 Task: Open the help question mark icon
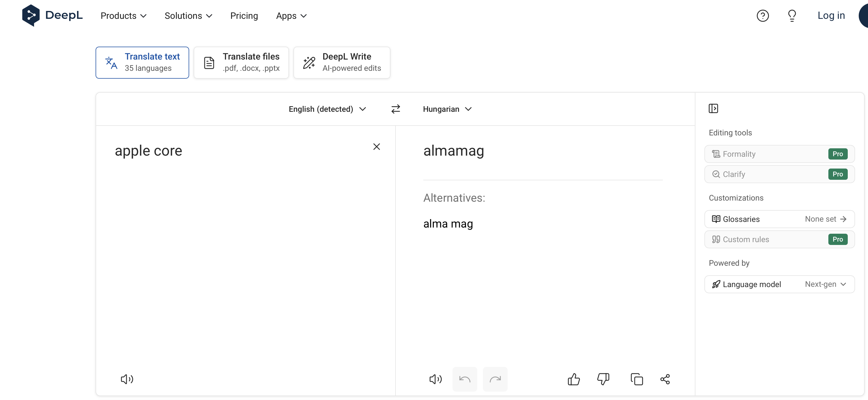[763, 16]
